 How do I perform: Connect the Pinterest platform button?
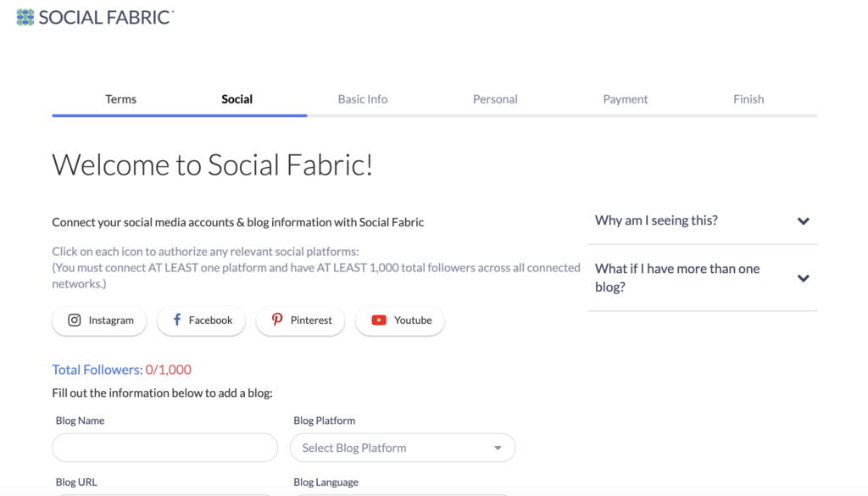tap(300, 320)
